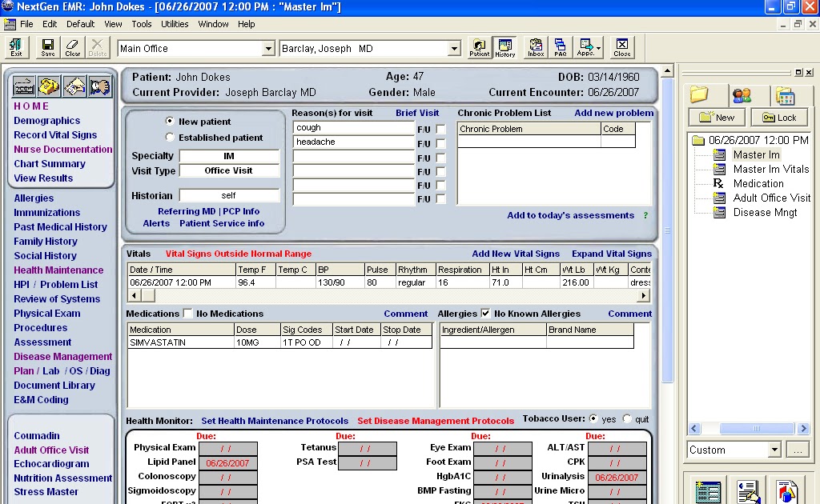
Task: Open the Main Office location dropdown
Action: pos(268,49)
